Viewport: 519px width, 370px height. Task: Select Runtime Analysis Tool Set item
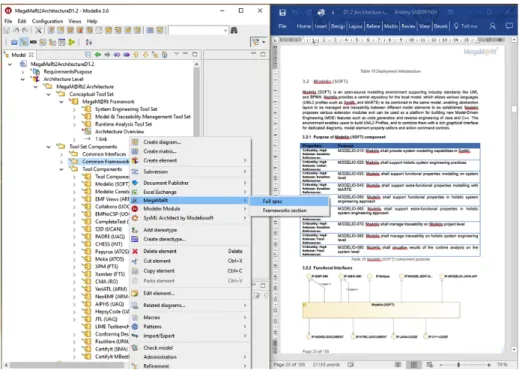pos(123,124)
